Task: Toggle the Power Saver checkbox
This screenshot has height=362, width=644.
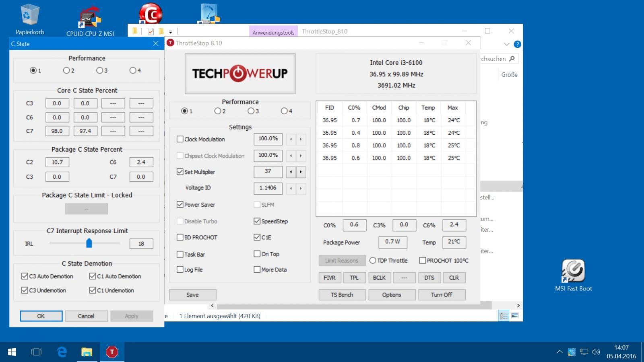Action: click(x=180, y=204)
